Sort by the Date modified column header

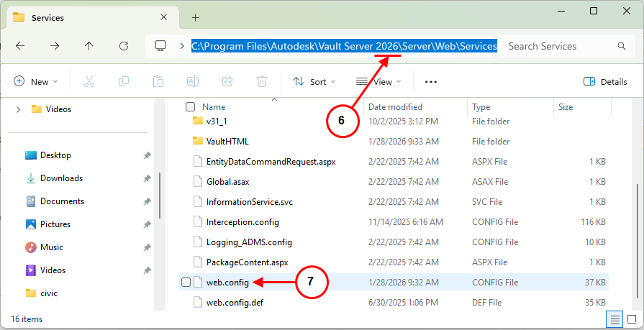[x=395, y=107]
